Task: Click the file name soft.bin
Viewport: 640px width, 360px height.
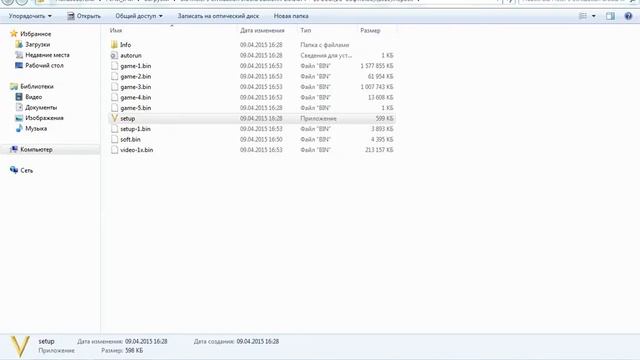Action: (x=130, y=139)
